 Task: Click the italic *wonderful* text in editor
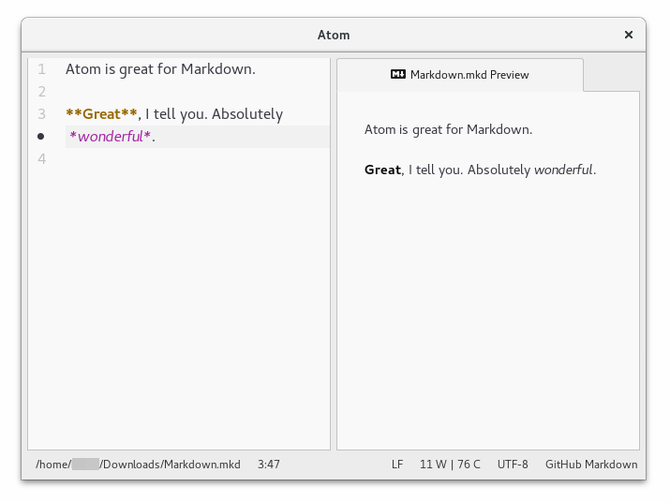110,136
